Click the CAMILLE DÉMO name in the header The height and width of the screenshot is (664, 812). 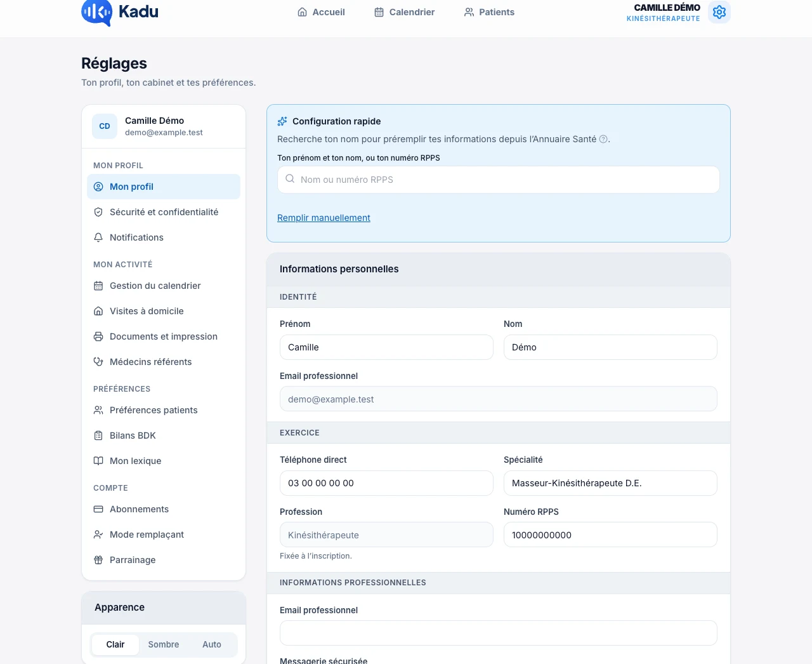(667, 8)
